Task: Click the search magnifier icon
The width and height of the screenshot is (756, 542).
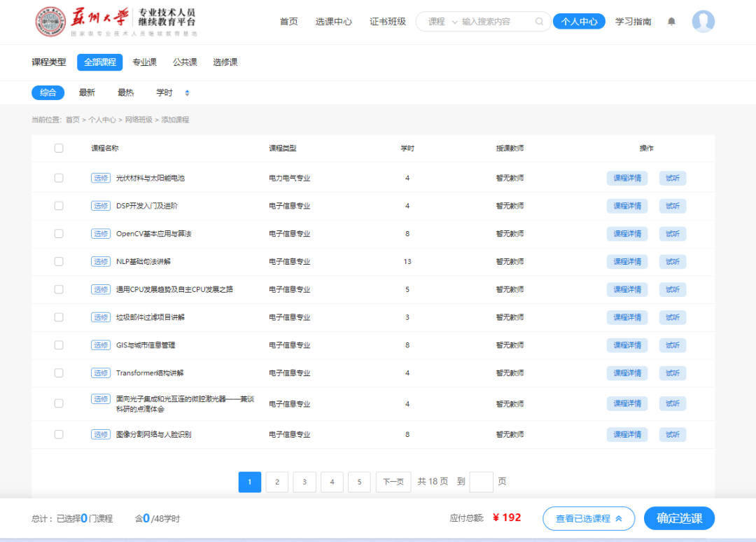Action: pyautogui.click(x=539, y=22)
